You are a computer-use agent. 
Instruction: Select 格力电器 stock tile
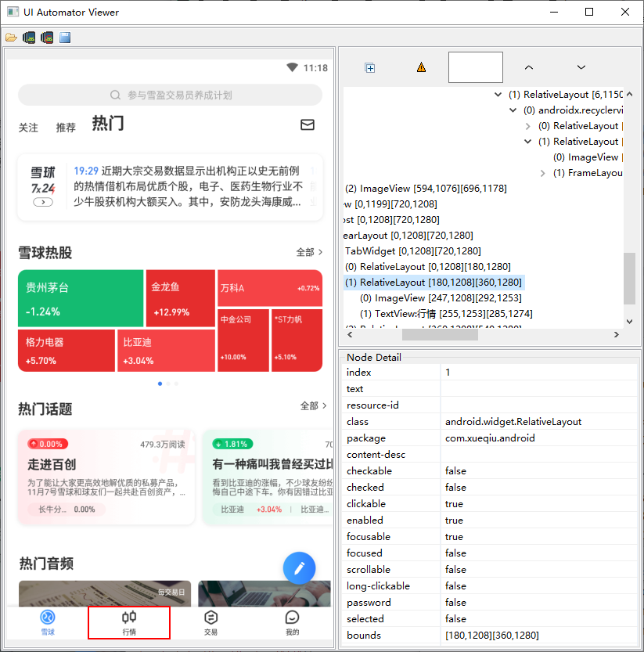tap(66, 351)
